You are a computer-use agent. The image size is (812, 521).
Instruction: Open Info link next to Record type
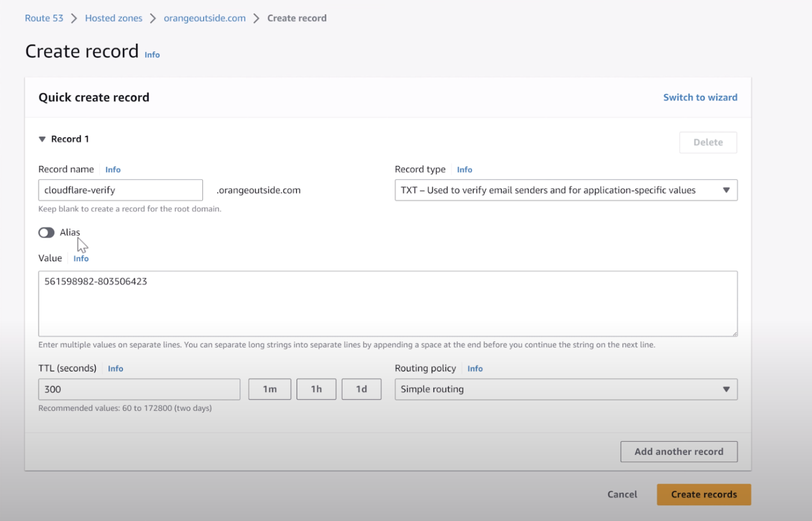coord(464,170)
